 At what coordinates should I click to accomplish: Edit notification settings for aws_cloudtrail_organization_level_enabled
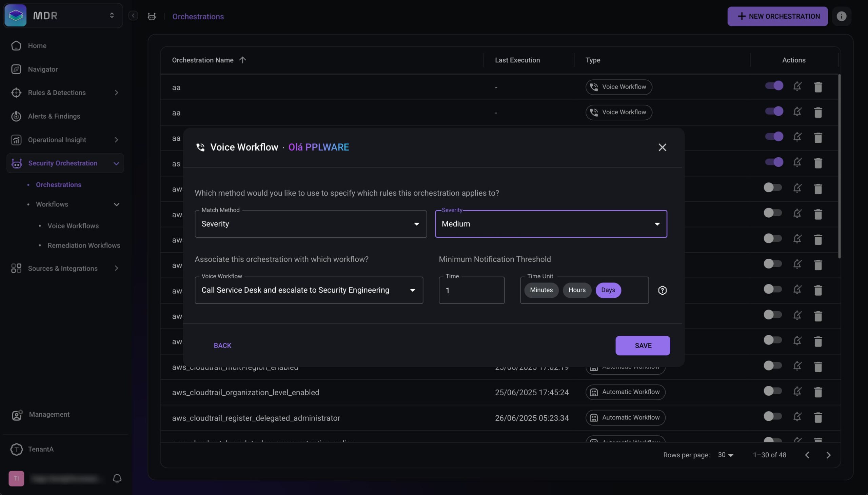click(x=797, y=392)
